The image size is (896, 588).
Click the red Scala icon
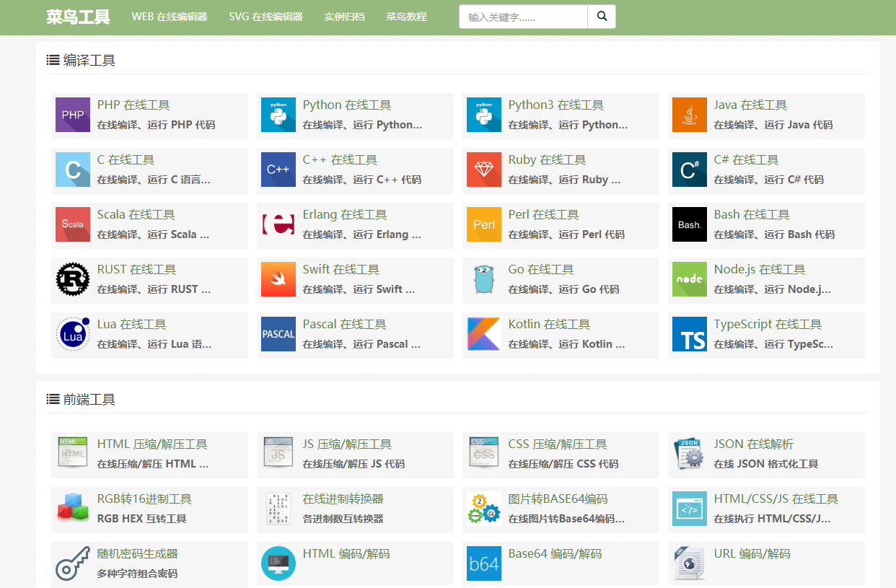click(x=73, y=224)
